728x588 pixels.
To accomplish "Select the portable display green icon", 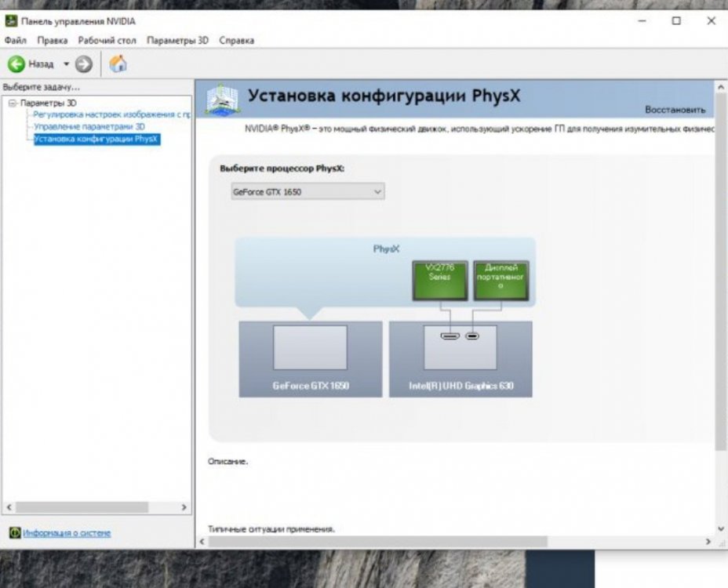I will 501,281.
